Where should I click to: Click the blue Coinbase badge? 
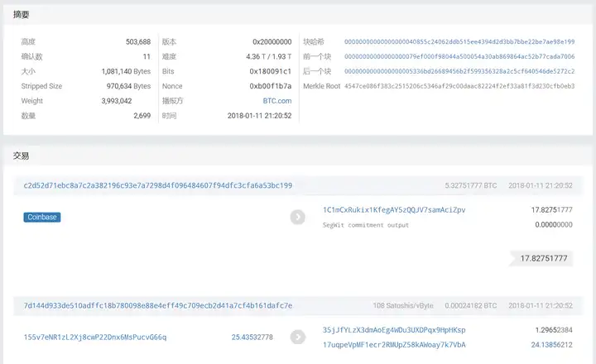(42, 217)
